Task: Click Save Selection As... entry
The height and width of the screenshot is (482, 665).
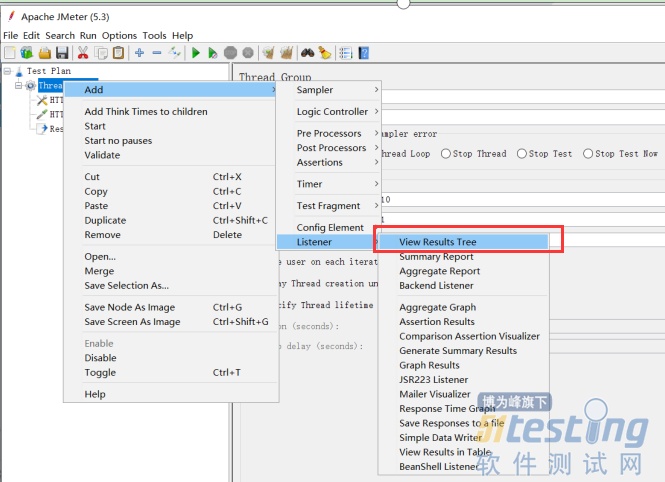Action: coord(171,286)
